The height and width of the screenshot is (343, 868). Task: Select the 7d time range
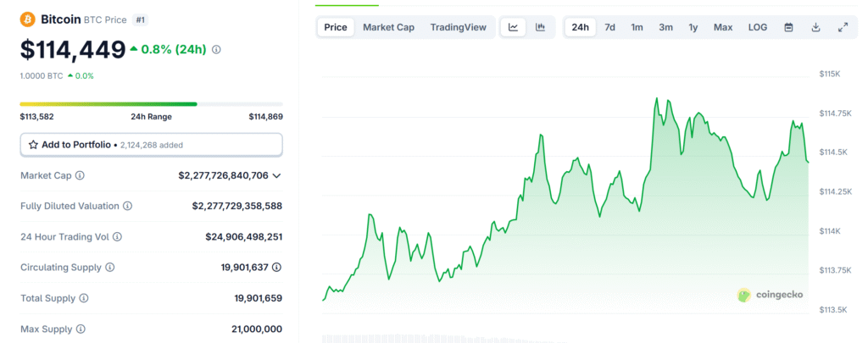tap(609, 27)
